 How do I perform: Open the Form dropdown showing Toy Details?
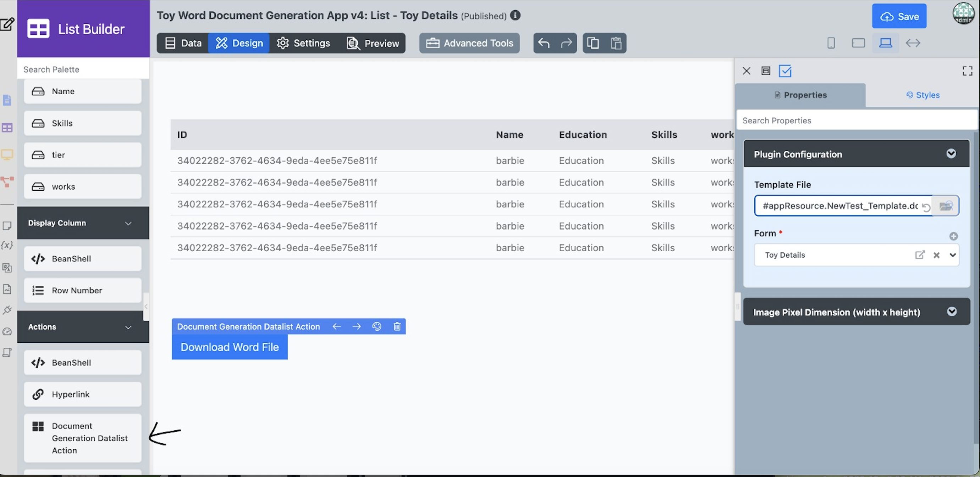[x=953, y=255]
